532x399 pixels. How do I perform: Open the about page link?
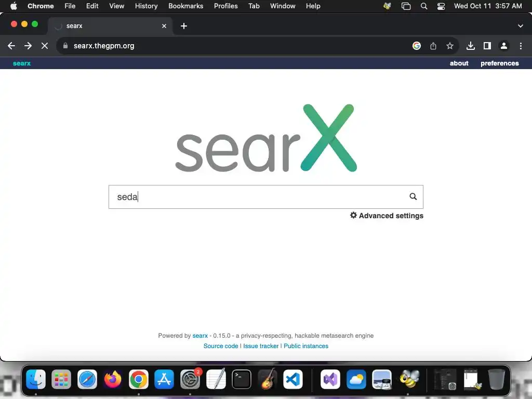coord(459,63)
